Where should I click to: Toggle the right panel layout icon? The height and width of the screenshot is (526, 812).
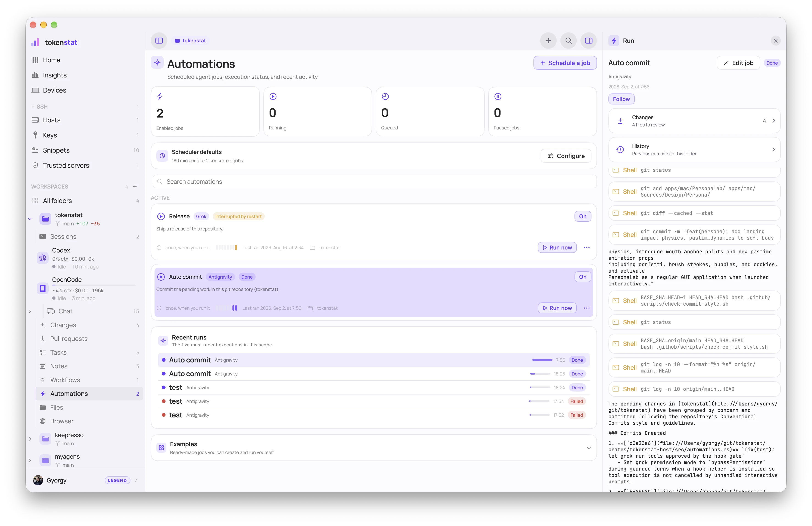pos(588,41)
